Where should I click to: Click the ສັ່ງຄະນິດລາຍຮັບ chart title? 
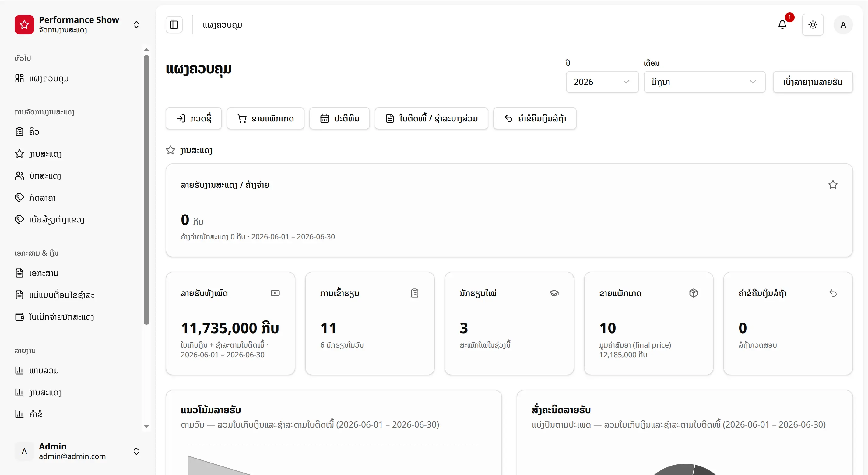point(561,410)
